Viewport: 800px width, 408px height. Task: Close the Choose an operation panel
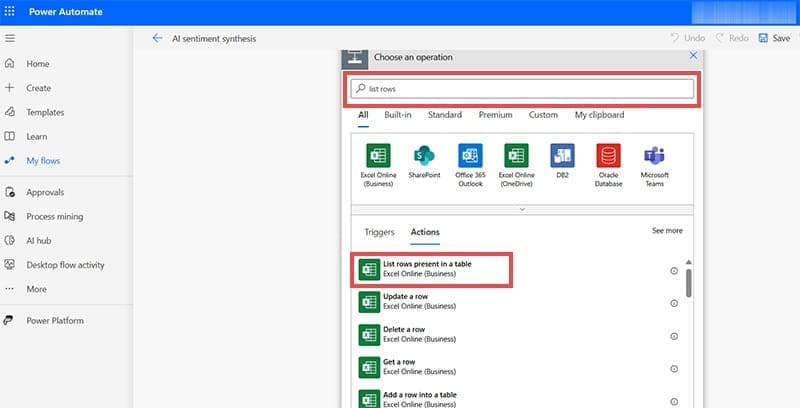point(693,56)
